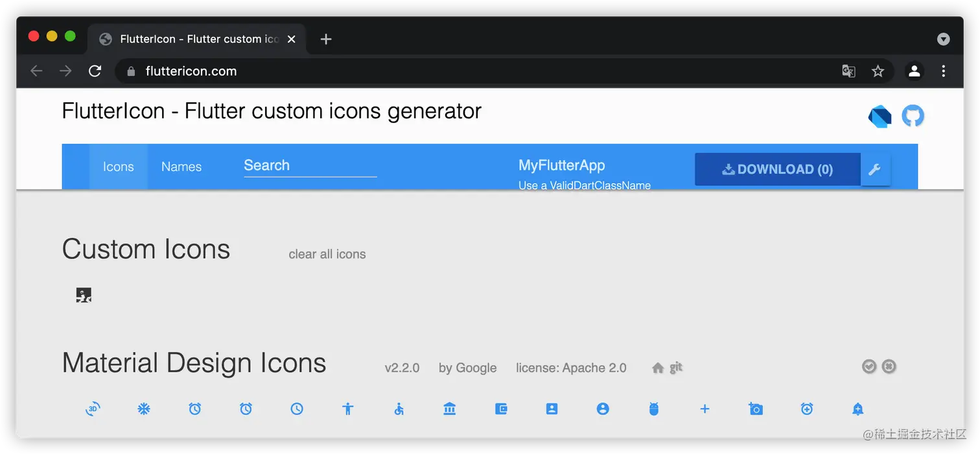Open the Chrome three-dot menu
Screen dimensions: 980x454
[x=944, y=71]
